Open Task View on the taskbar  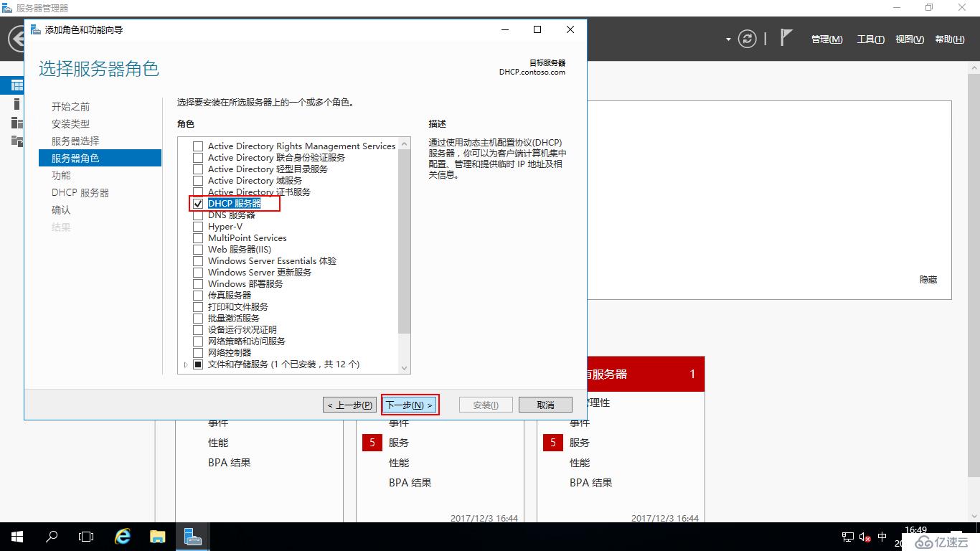point(86,537)
